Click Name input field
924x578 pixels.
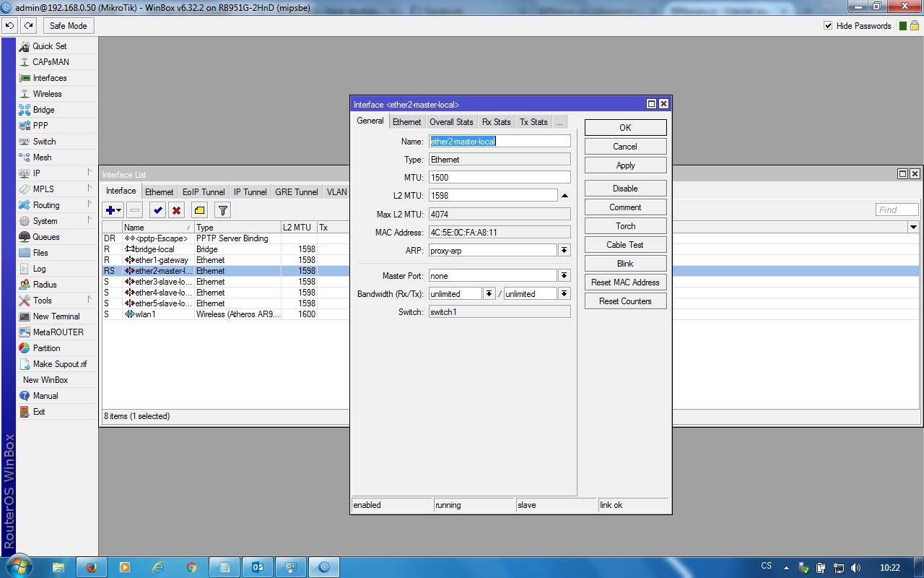click(500, 142)
